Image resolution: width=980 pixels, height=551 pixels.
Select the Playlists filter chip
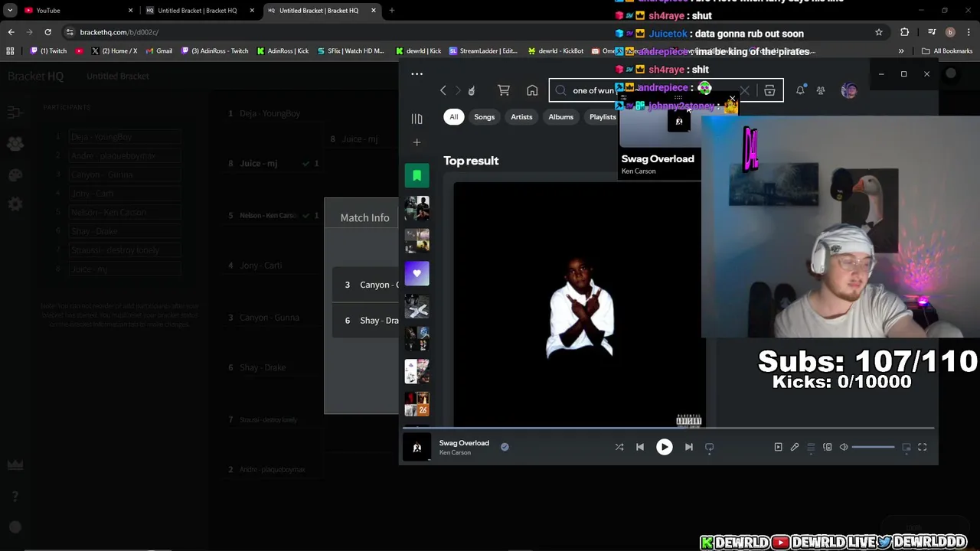click(x=603, y=117)
